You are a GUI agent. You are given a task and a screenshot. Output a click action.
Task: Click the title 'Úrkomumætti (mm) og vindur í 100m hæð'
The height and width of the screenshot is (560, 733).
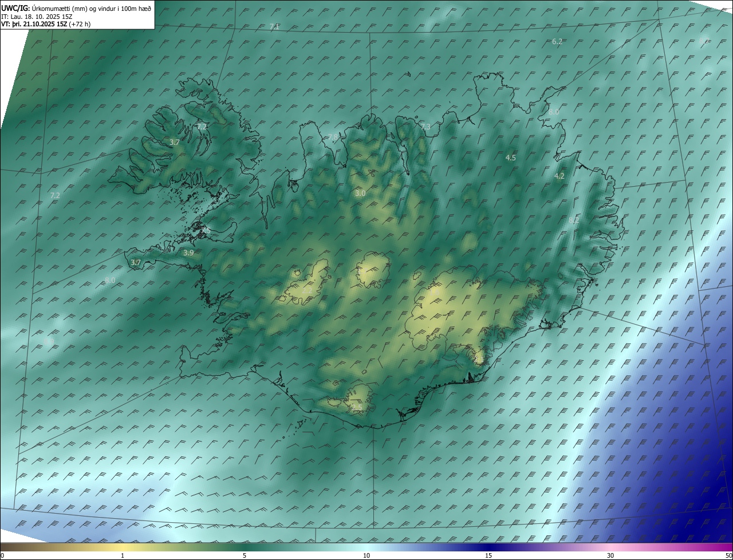click(x=92, y=8)
